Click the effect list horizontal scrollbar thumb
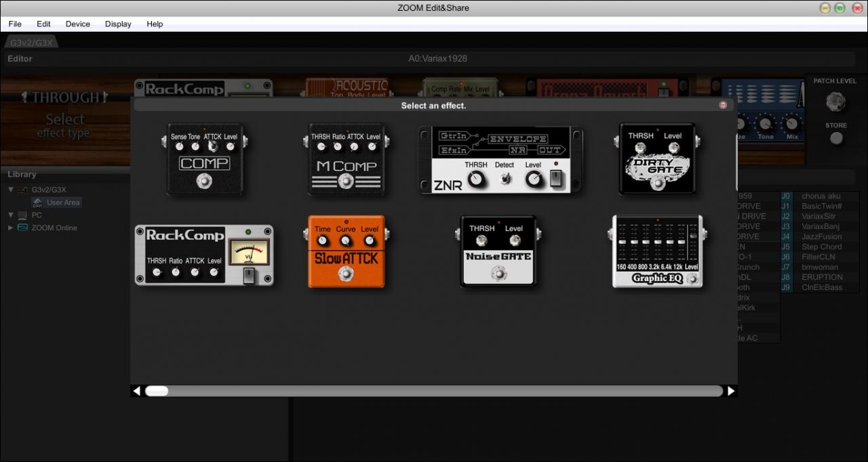 click(157, 391)
